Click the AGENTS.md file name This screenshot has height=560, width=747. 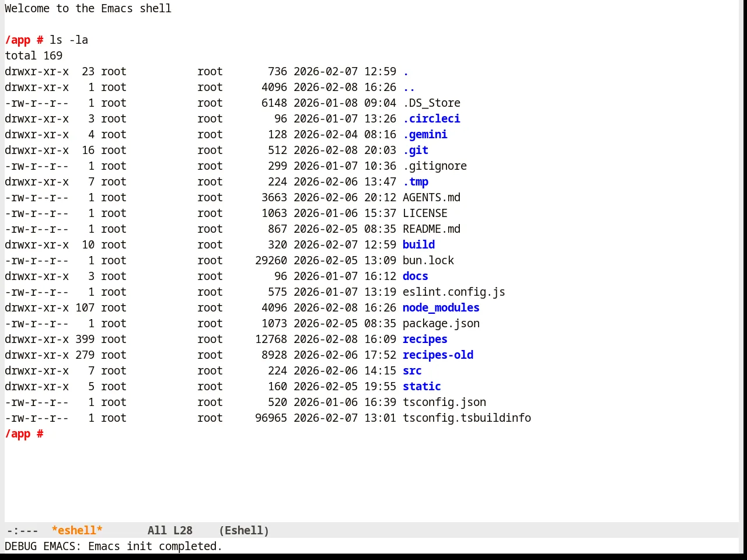point(431,198)
